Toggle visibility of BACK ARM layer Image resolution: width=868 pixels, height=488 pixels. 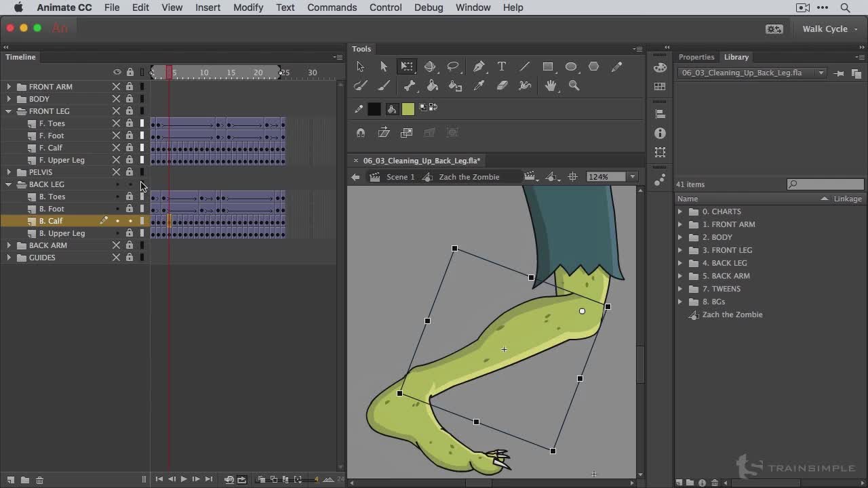click(x=116, y=245)
